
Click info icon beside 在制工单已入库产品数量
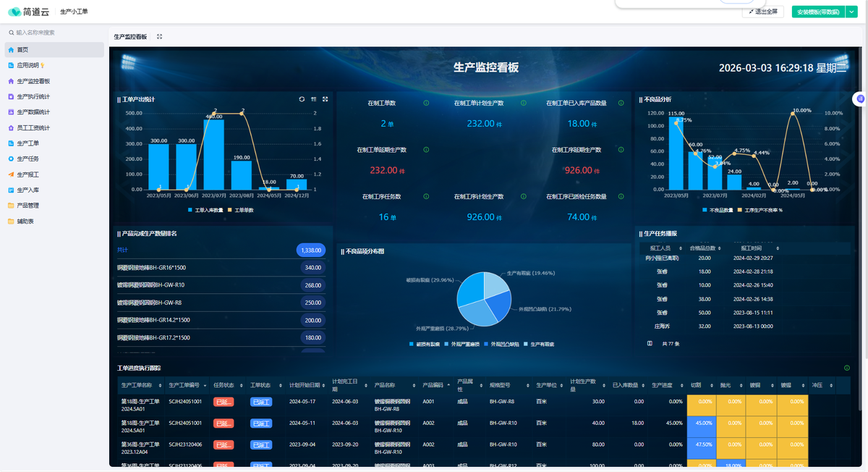tap(621, 103)
